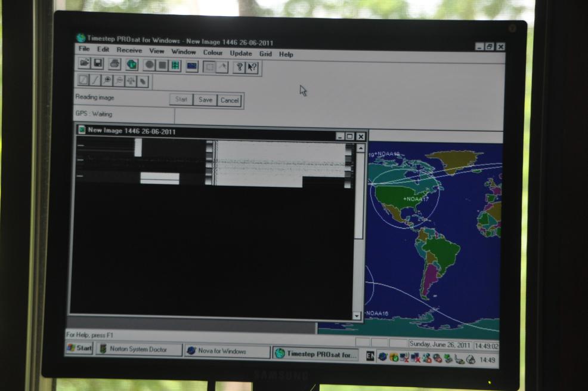The image size is (588, 391).
Task: Click the first second-row square-with-slash icon
Action: point(83,80)
